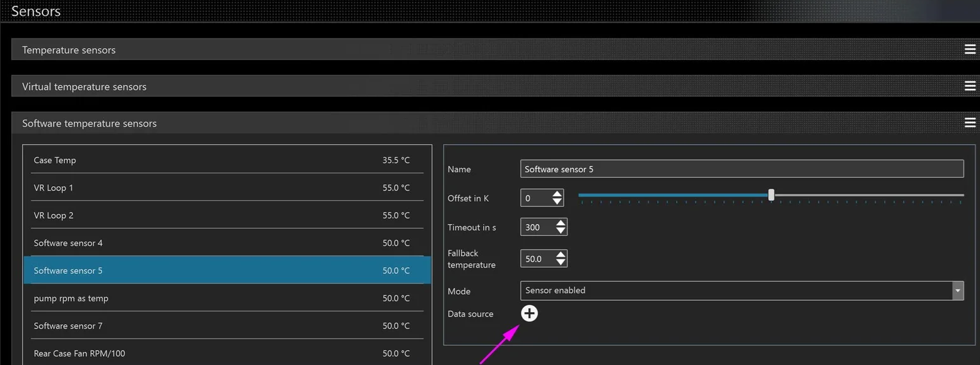
Task: Select Case Temp sensor in list
Action: (x=227, y=160)
